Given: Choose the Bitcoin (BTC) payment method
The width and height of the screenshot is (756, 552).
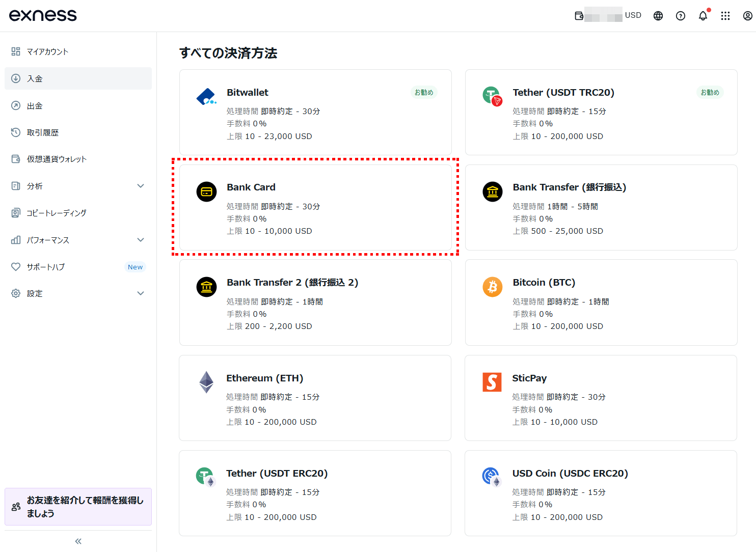Looking at the screenshot, I should tap(601, 302).
